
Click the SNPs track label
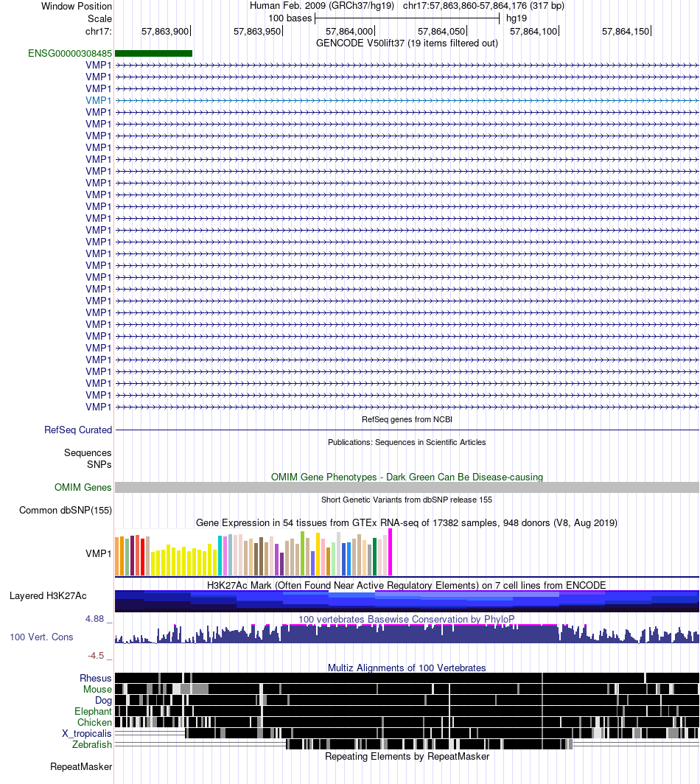point(99,464)
